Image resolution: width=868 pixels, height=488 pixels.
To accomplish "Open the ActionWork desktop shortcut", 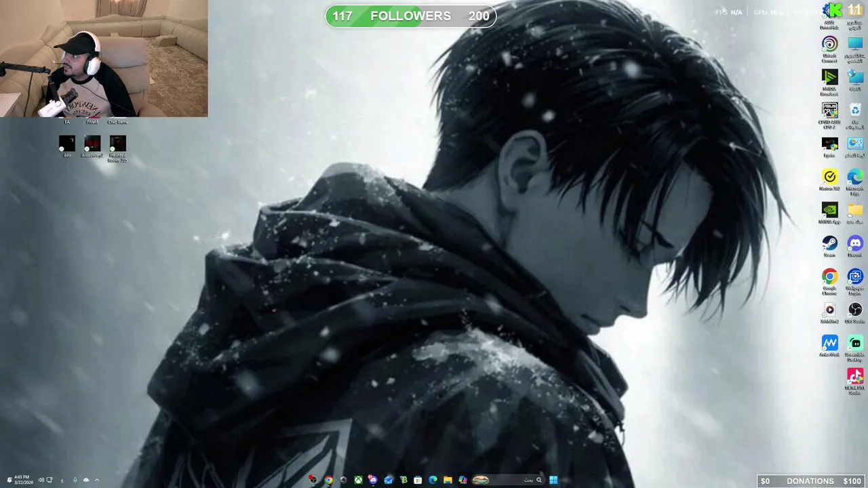I will pos(829,346).
